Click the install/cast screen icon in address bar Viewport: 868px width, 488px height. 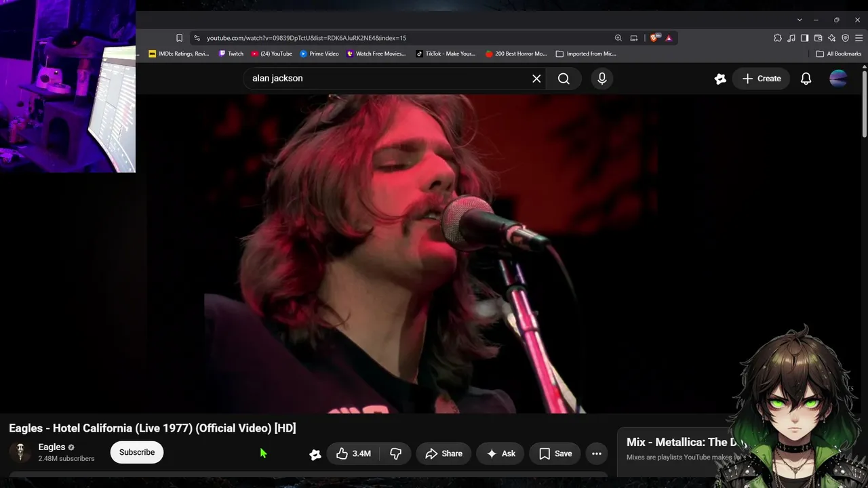pyautogui.click(x=634, y=38)
